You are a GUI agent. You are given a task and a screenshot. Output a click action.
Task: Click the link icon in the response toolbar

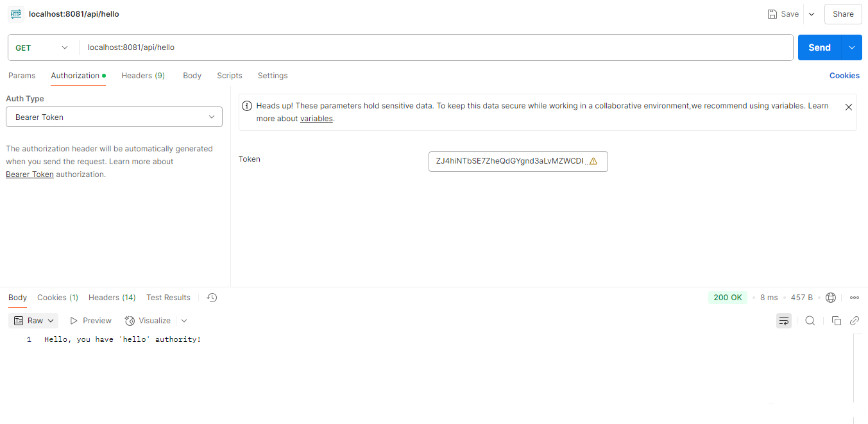(855, 321)
